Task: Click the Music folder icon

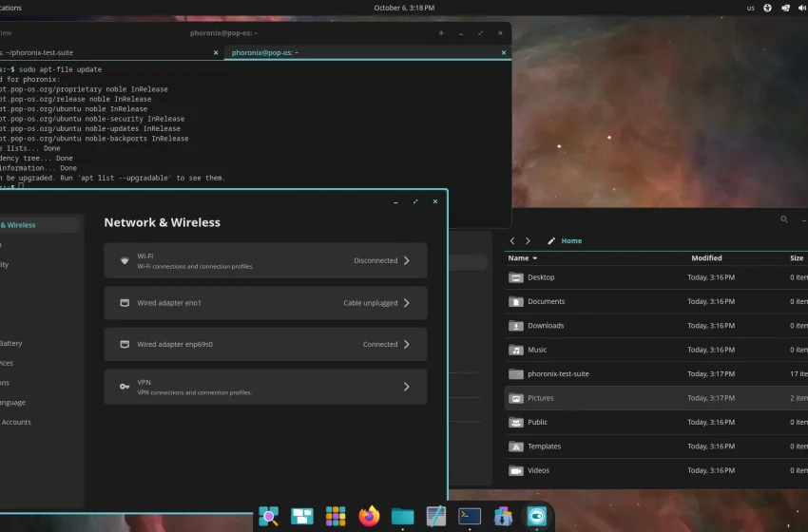Action: tap(516, 350)
